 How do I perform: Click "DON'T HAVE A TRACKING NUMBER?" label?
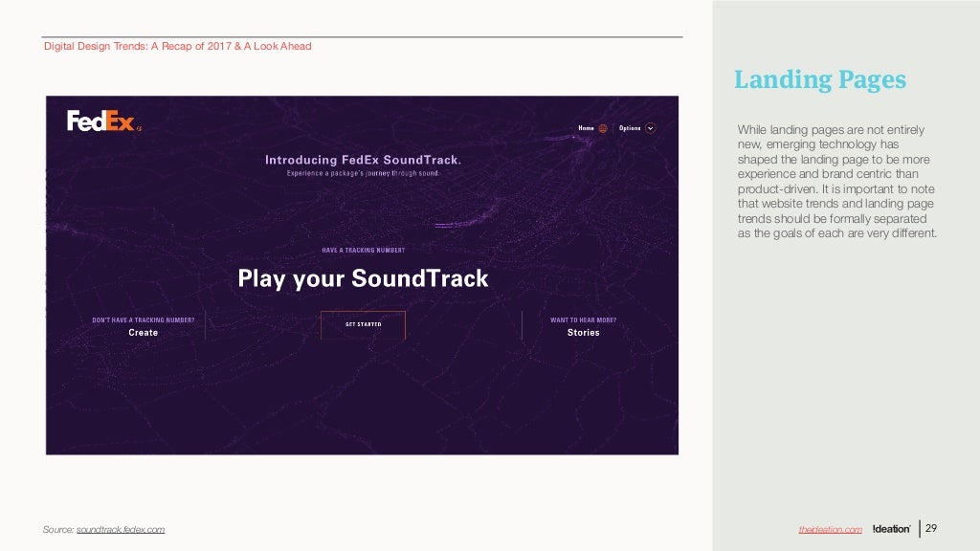coord(144,320)
